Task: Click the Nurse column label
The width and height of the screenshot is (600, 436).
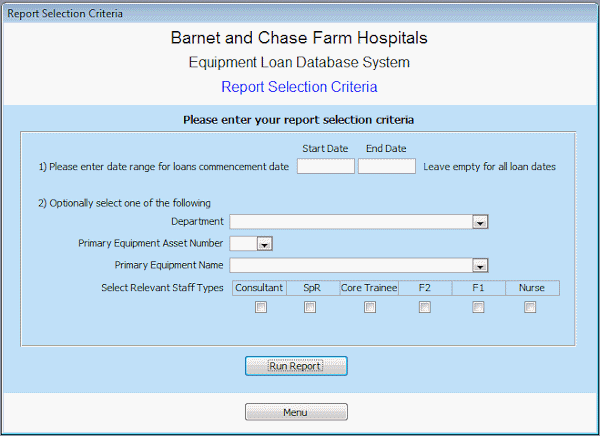Action: 532,288
